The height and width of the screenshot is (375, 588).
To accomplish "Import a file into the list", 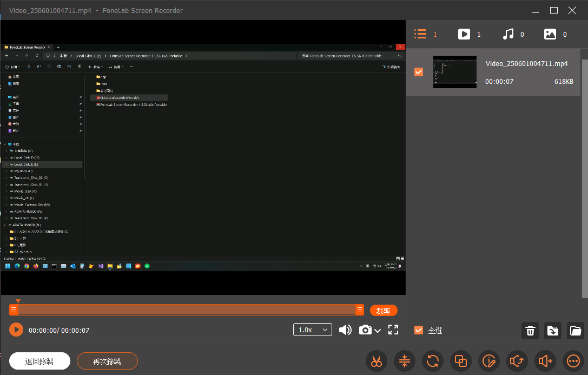I will pyautogui.click(x=553, y=331).
